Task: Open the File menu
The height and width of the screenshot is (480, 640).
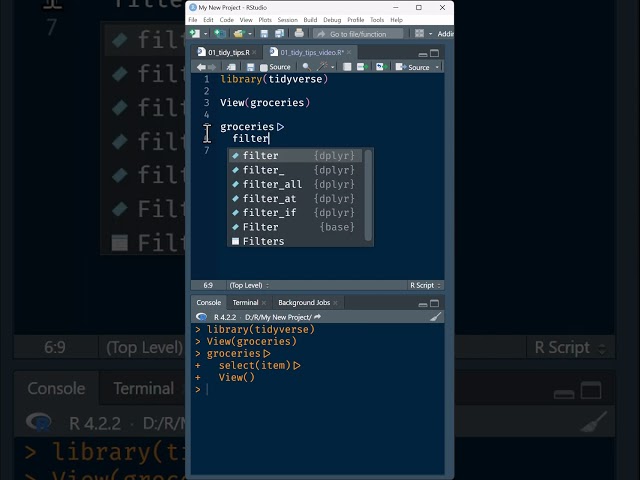Action: [x=193, y=20]
